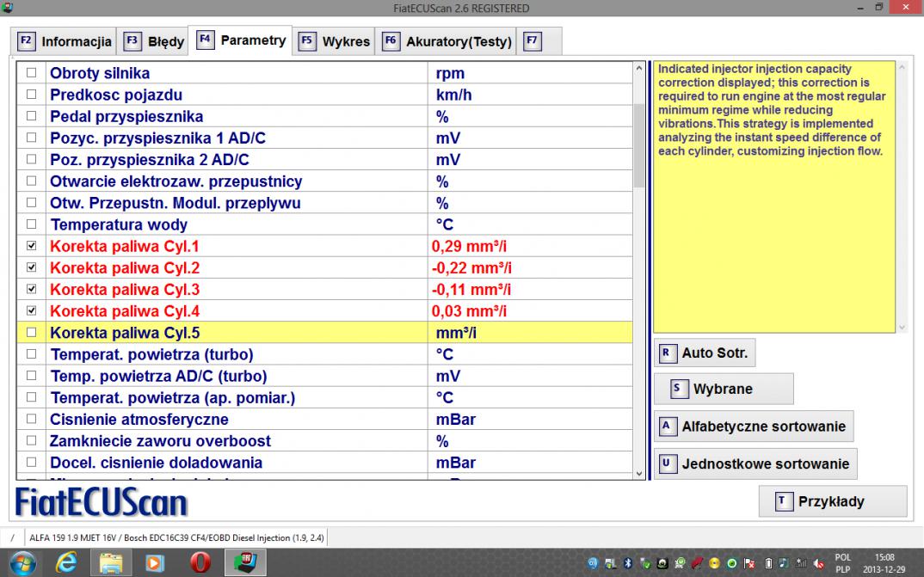Viewport: 924px width, 577px height.
Task: Uncheck Korekta paliwa Cyl.2
Action: tap(31, 267)
